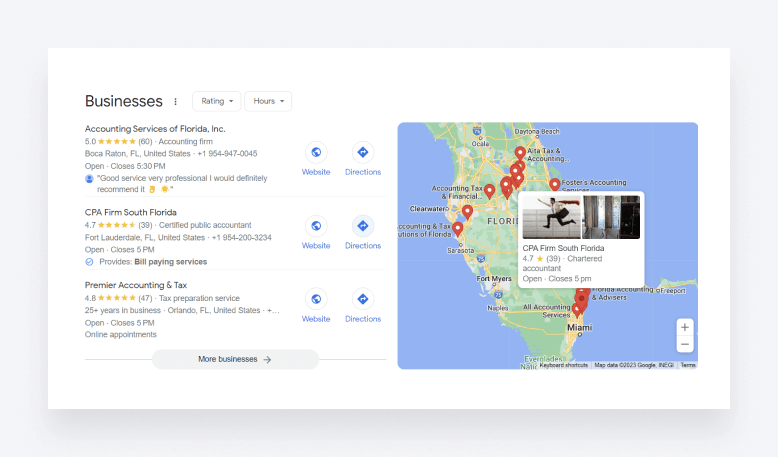Open Accounting Services of Florida, Inc. listing
Image resolution: width=778 pixels, height=463 pixels.
tap(155, 129)
